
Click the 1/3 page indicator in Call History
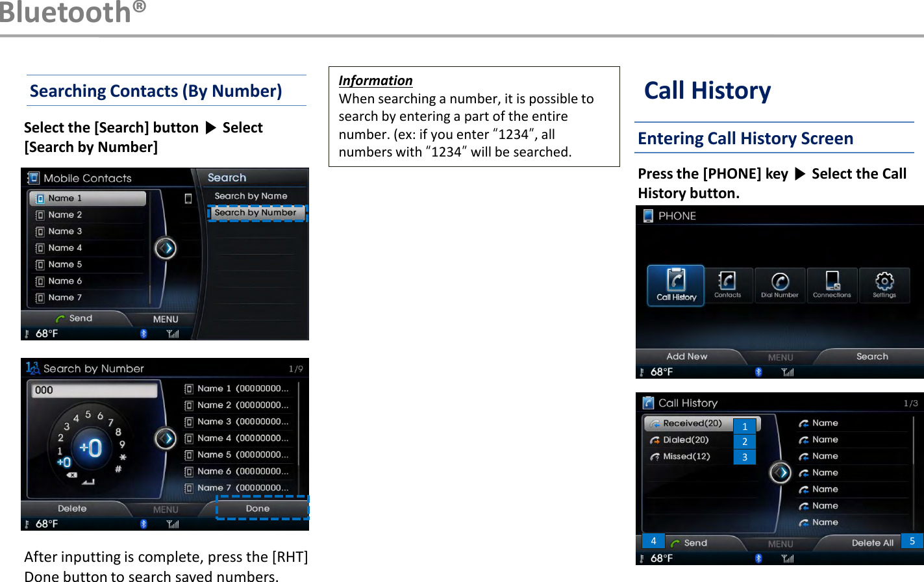click(x=910, y=403)
